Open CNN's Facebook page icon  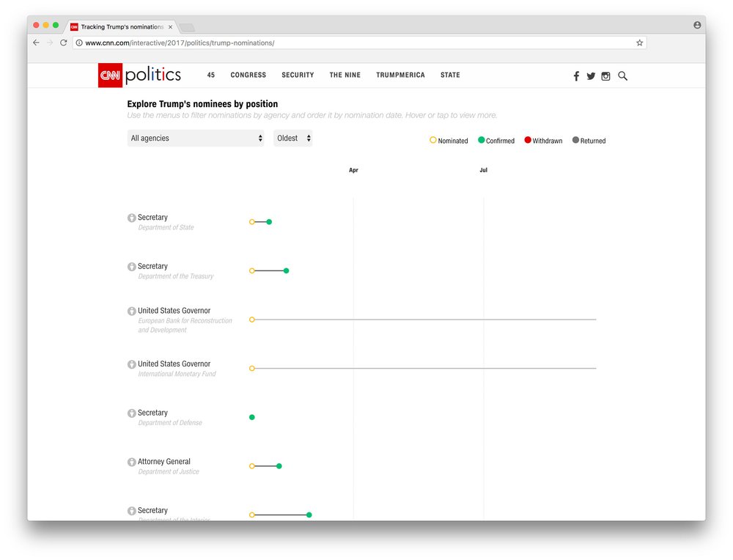click(576, 76)
